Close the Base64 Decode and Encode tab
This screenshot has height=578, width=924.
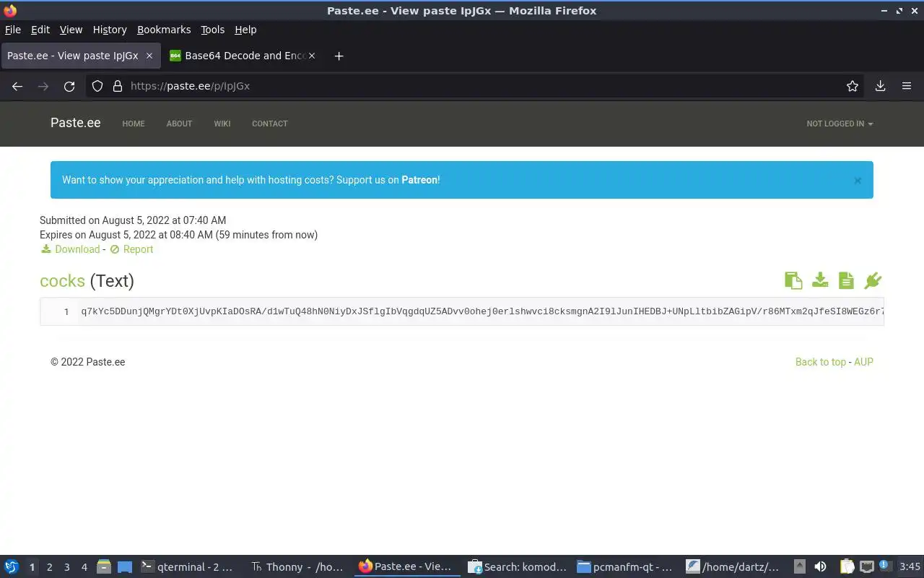click(312, 56)
